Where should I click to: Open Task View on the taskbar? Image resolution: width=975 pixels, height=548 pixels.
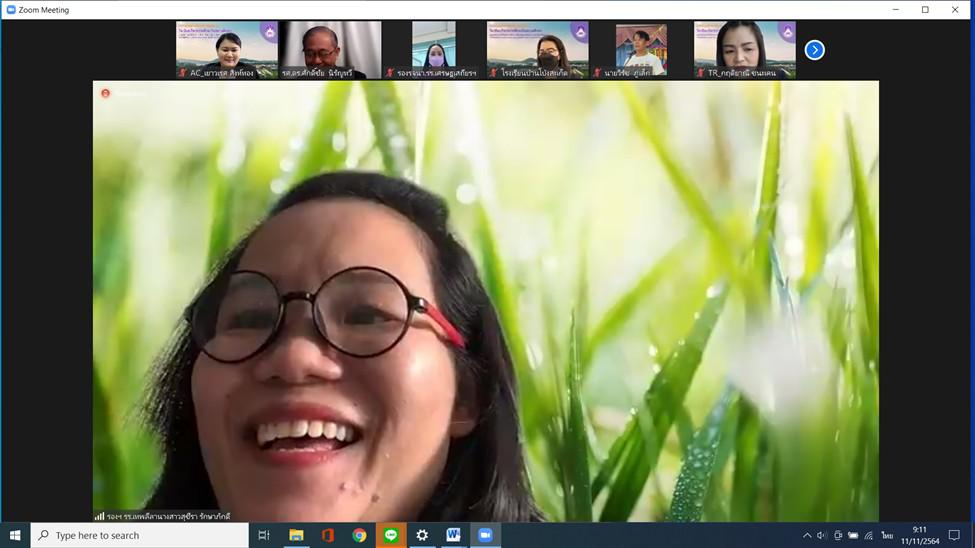click(264, 535)
